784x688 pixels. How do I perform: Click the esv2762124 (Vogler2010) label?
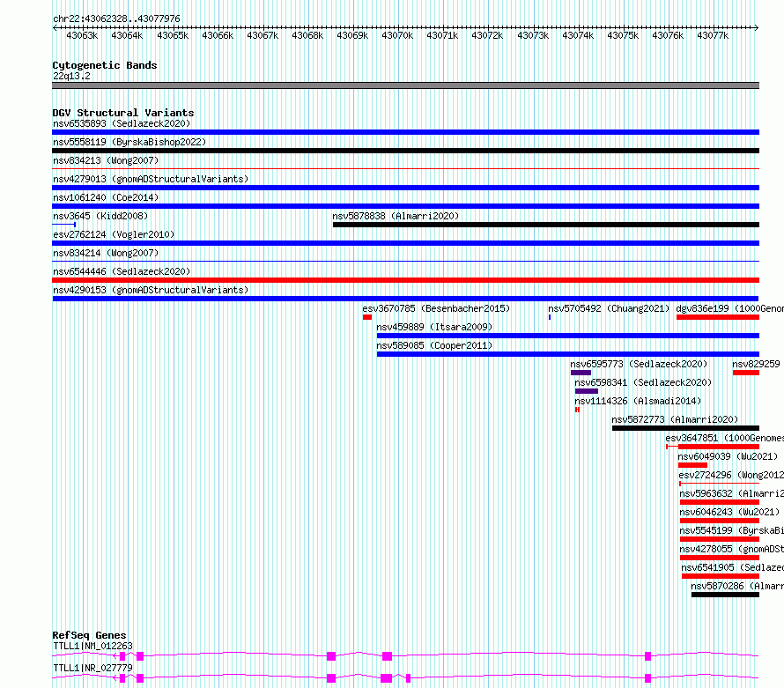pos(114,234)
